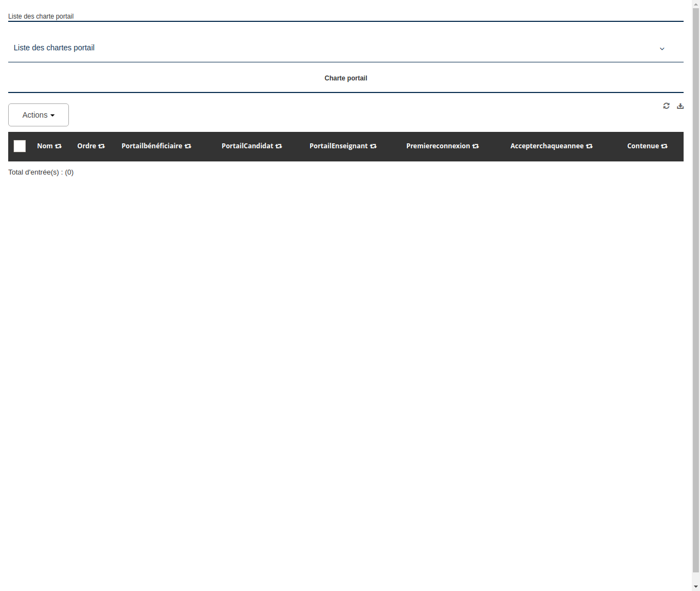Viewport: 700px width, 591px height.
Task: Click the sort icon beside Portailbénéficiaire header
Action: click(188, 146)
